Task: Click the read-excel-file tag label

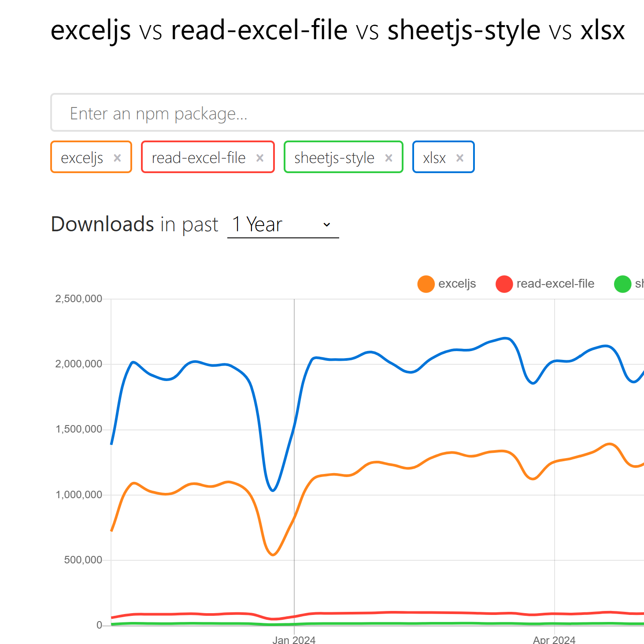Action: pyautogui.click(x=198, y=158)
